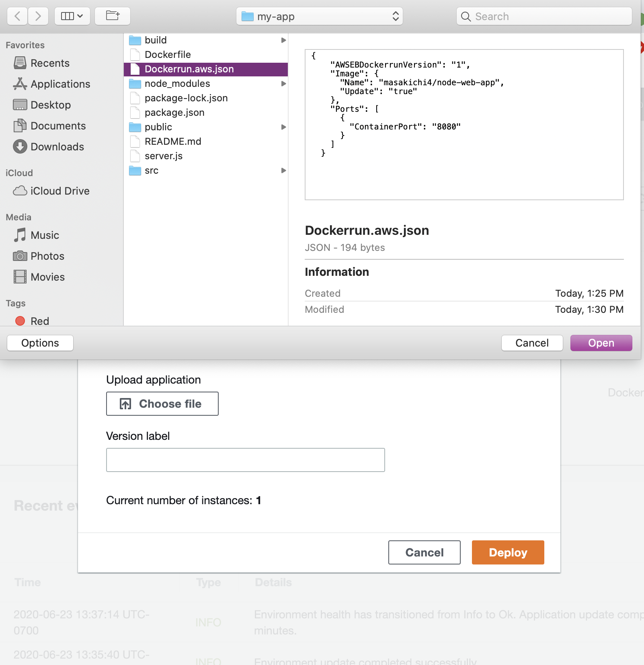Click the Options button
Viewport: 644px width, 665px height.
tap(40, 343)
